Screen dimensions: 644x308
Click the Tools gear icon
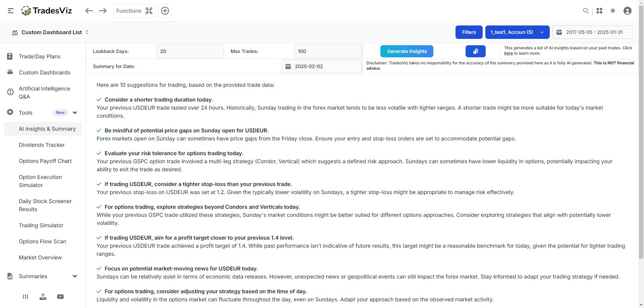(x=10, y=112)
